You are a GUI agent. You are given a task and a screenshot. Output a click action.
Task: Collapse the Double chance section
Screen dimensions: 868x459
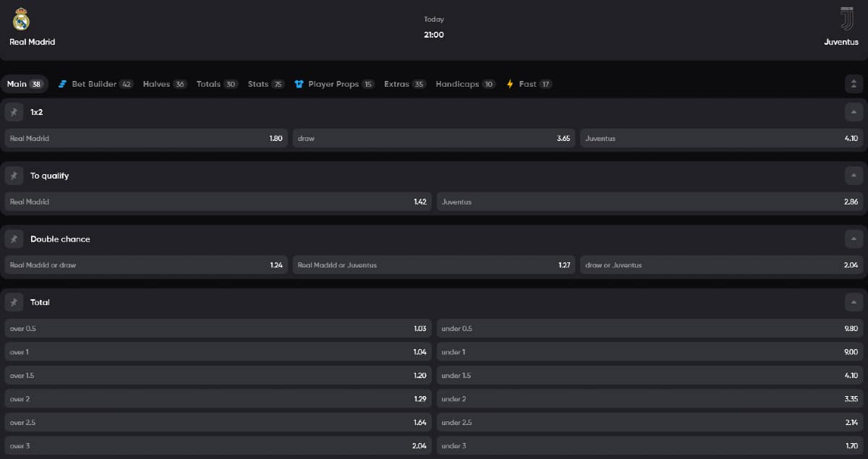854,239
